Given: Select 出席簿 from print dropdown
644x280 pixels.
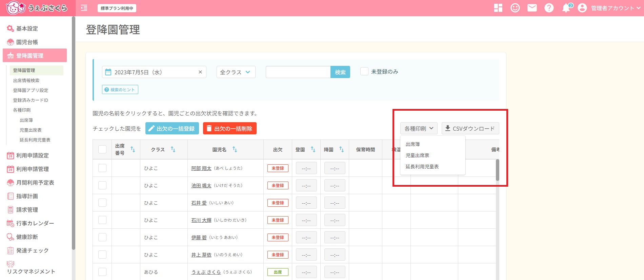Looking at the screenshot, I should pyautogui.click(x=413, y=144).
